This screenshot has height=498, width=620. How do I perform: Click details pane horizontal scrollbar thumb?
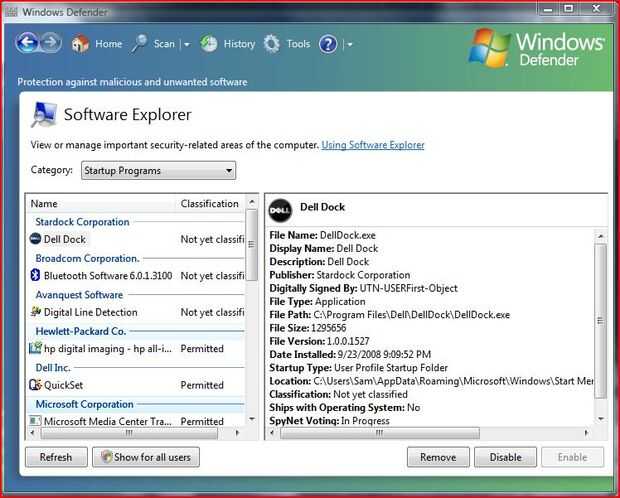(x=380, y=433)
